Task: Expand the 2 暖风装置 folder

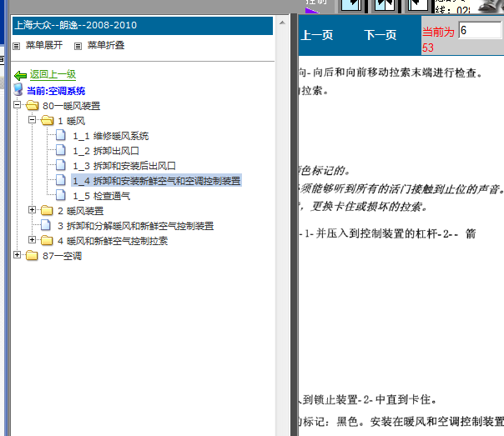Action: (x=33, y=210)
